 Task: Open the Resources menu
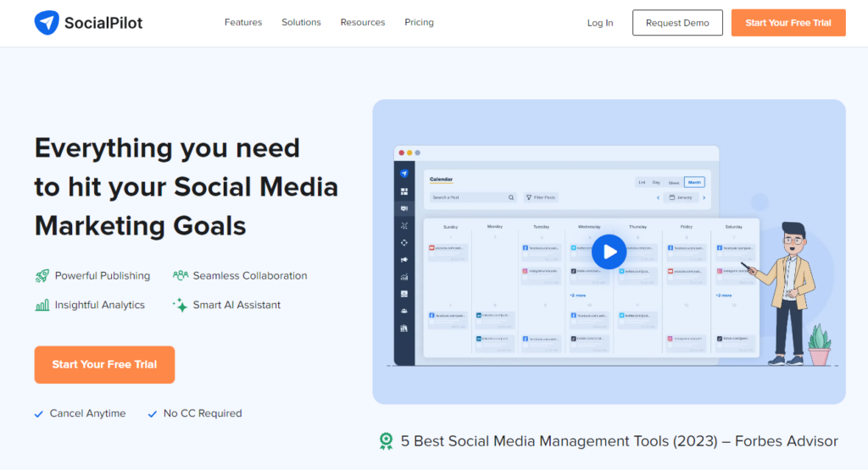pyautogui.click(x=363, y=22)
